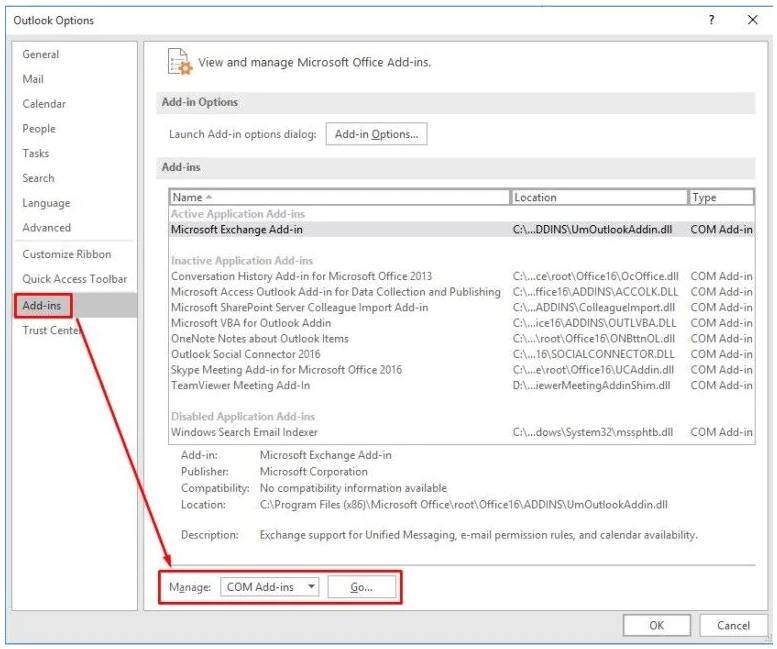Click the Office Add-ins document gear icon
This screenshot has height=649, width=777.
click(x=180, y=62)
